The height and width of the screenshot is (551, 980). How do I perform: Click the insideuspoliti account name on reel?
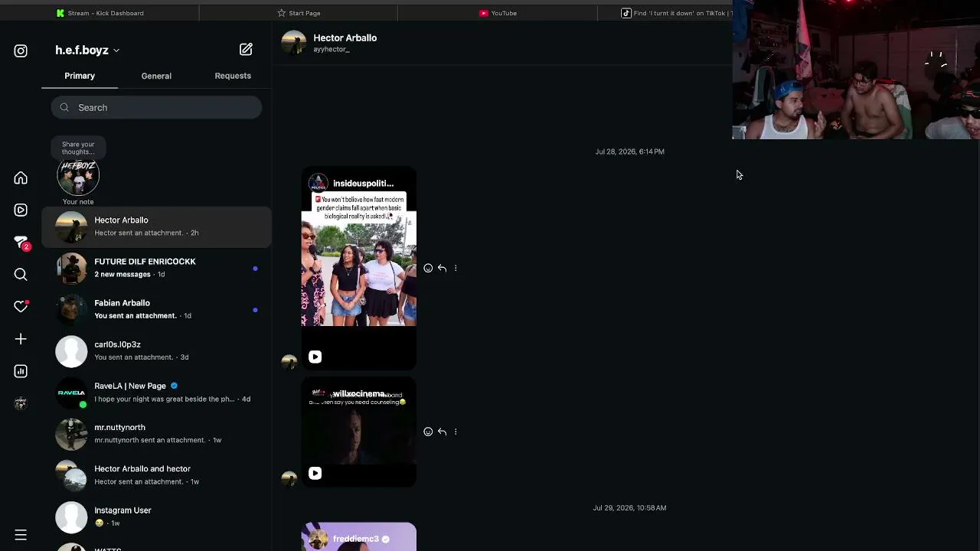coord(363,184)
